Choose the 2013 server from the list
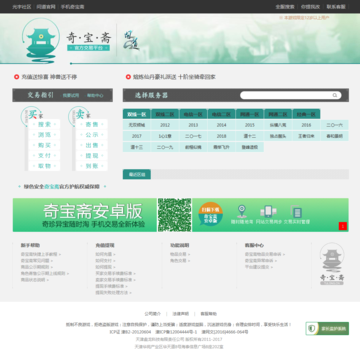The height and width of the screenshot is (360, 360). [x=193, y=125]
